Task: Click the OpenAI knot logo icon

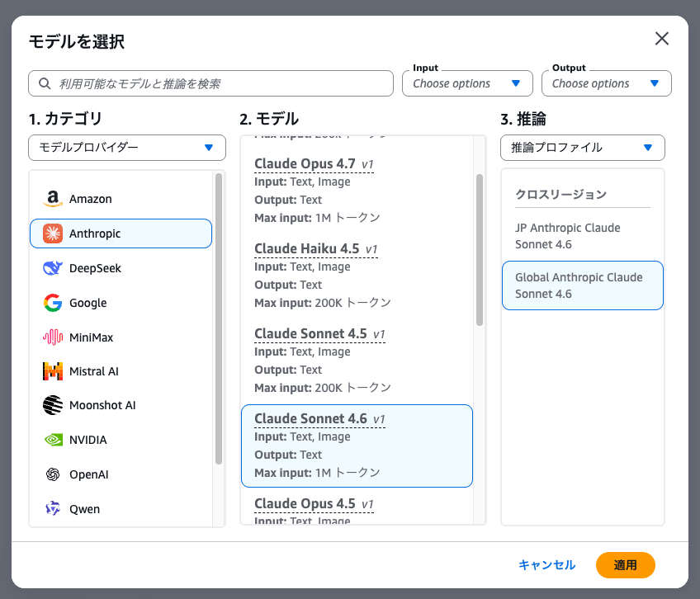Action: click(x=53, y=474)
